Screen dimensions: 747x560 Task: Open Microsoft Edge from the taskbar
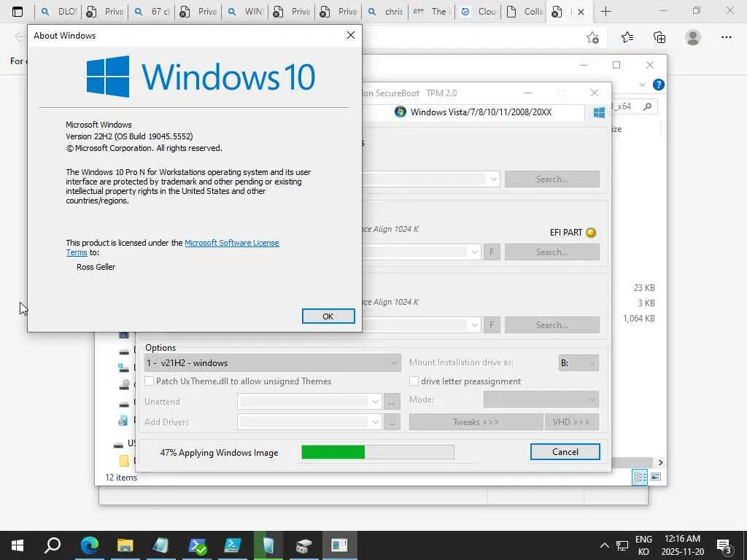(x=89, y=545)
